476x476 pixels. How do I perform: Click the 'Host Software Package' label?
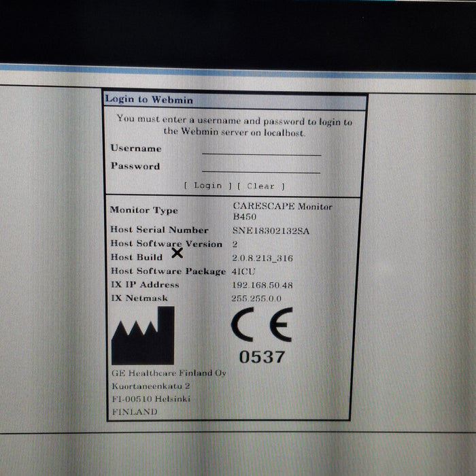click(x=168, y=271)
